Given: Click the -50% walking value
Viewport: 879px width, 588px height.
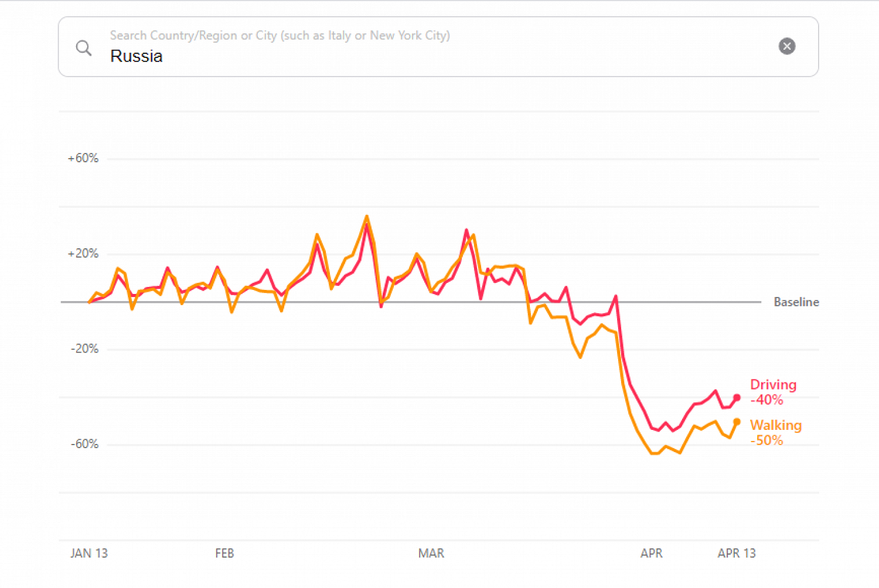Looking at the screenshot, I should point(766,440).
